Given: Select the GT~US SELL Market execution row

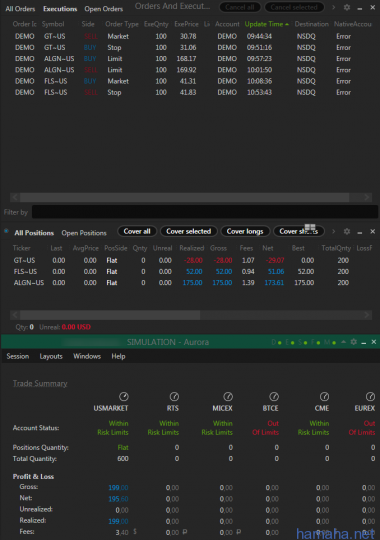Looking at the screenshot, I should [x=190, y=37].
